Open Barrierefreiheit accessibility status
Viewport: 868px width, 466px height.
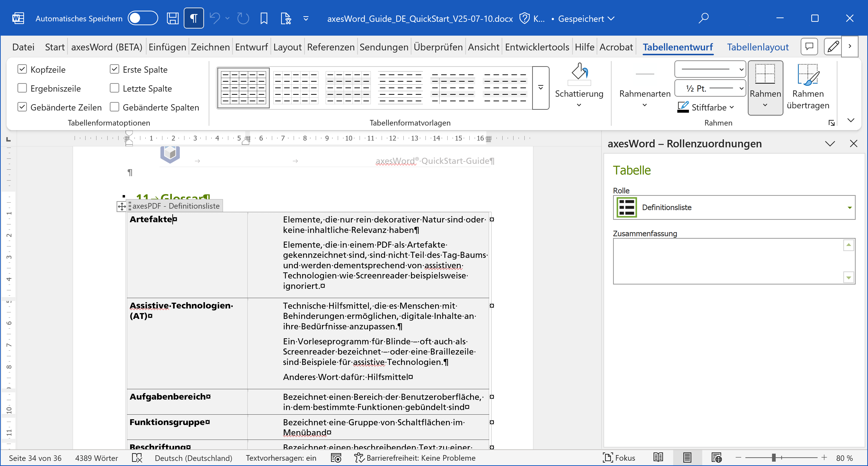(x=415, y=458)
